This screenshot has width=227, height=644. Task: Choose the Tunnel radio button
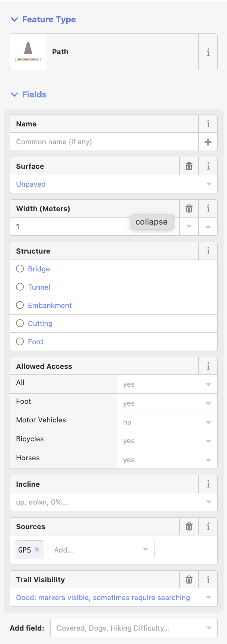(20, 287)
